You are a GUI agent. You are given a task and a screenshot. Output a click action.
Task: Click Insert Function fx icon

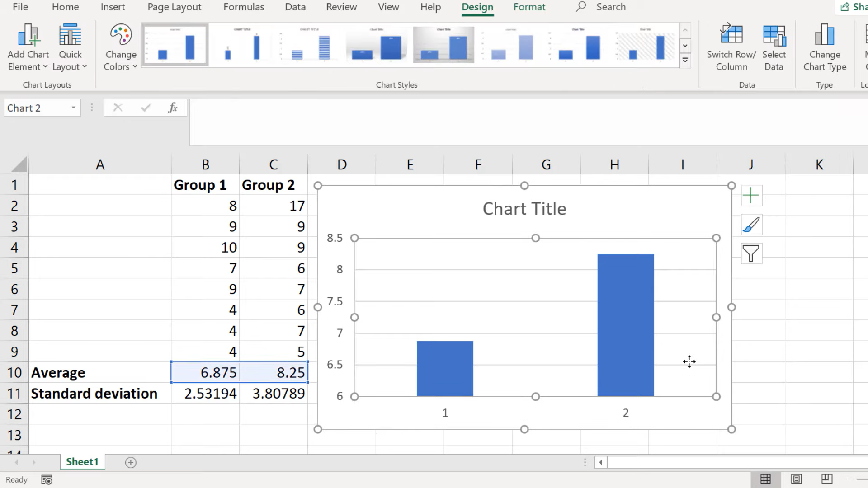173,108
